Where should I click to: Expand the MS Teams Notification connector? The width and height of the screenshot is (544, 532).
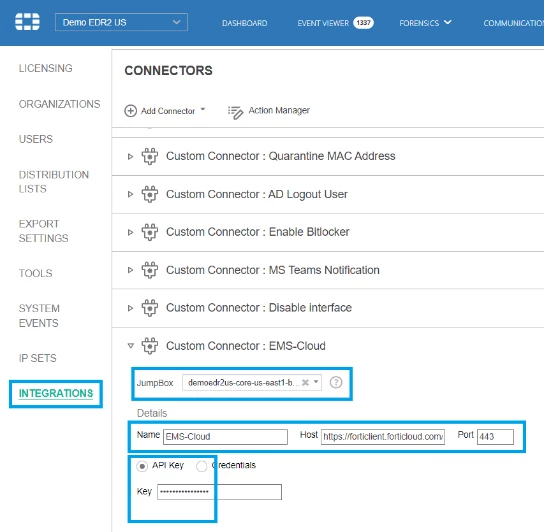tap(130, 270)
